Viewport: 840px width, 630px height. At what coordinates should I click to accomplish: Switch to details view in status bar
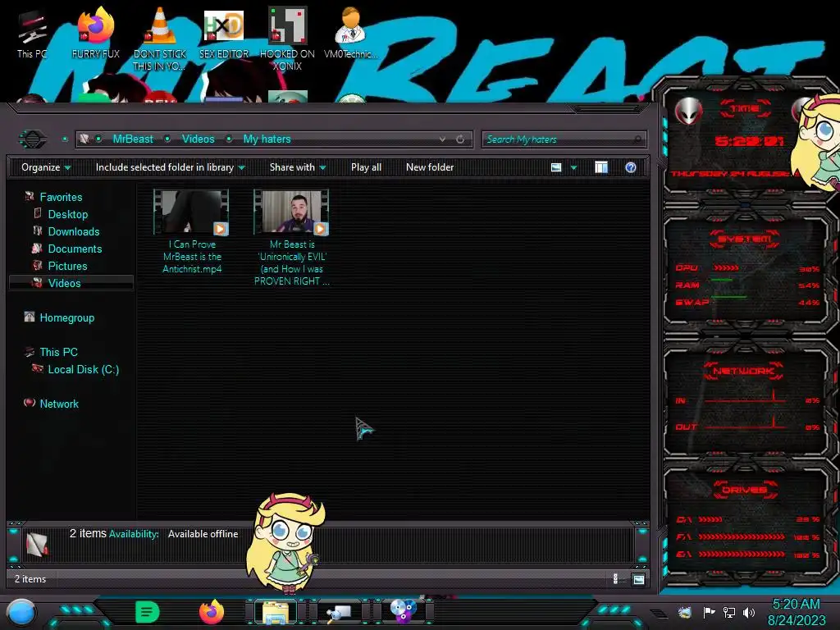point(615,579)
